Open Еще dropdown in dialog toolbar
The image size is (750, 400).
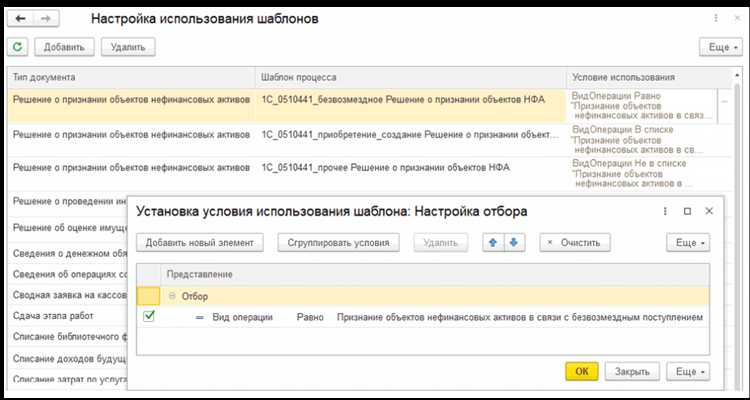click(x=688, y=243)
